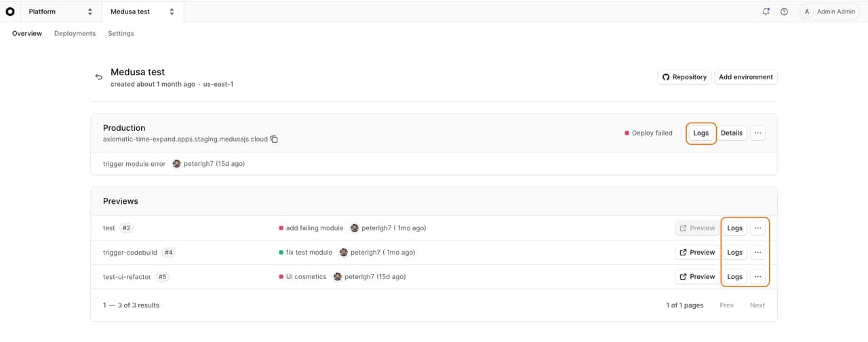Viewport: 868px width, 342px height.
Task: Click the #2 pull request badge
Action: click(x=126, y=228)
